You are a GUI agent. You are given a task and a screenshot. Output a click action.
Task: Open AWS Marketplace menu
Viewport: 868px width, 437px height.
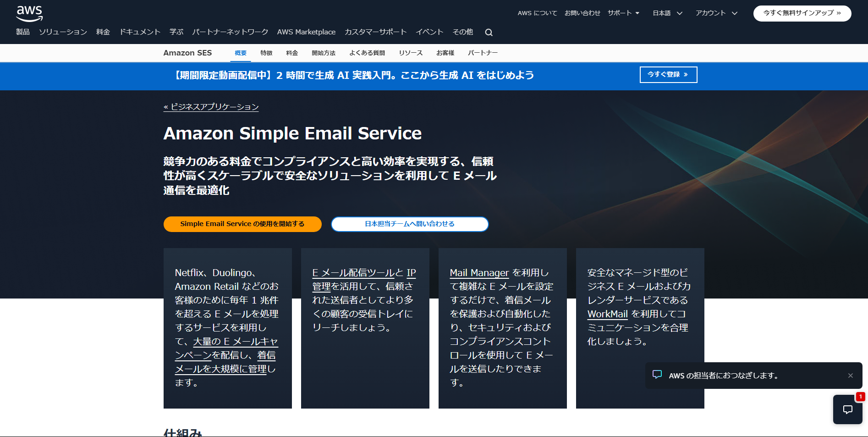tap(306, 32)
